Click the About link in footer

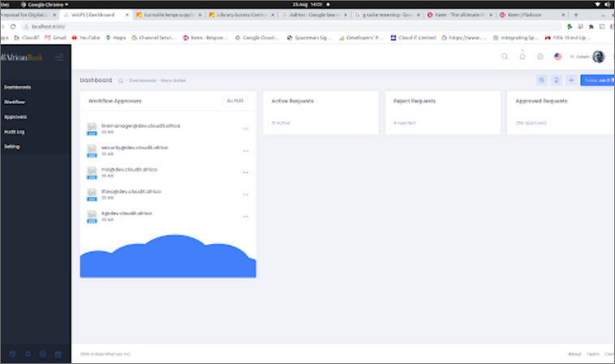pos(574,354)
